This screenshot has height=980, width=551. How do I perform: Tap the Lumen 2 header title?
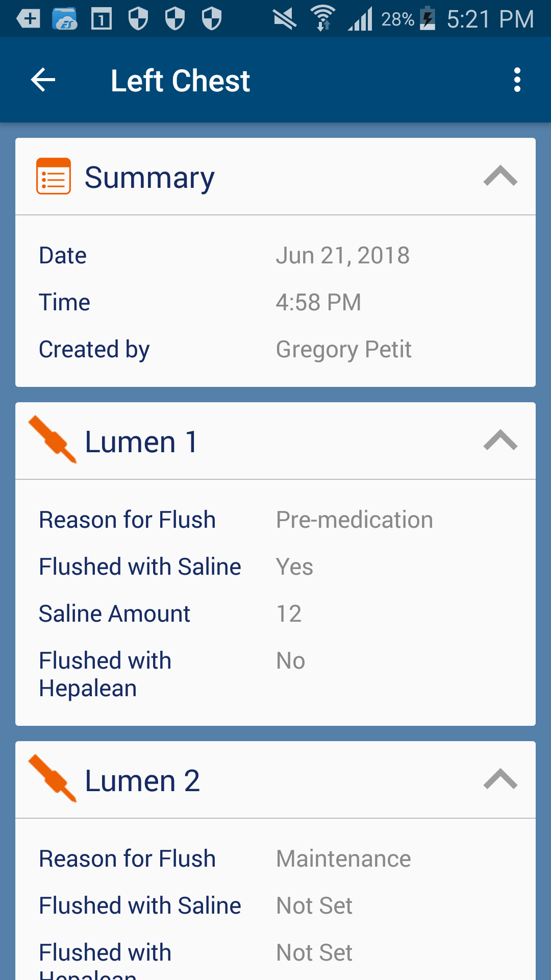click(142, 780)
